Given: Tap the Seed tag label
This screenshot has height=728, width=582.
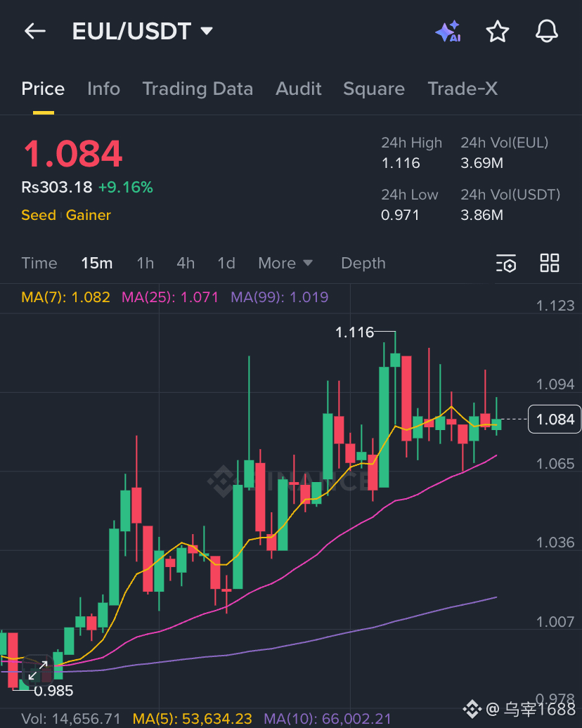Looking at the screenshot, I should click(39, 215).
